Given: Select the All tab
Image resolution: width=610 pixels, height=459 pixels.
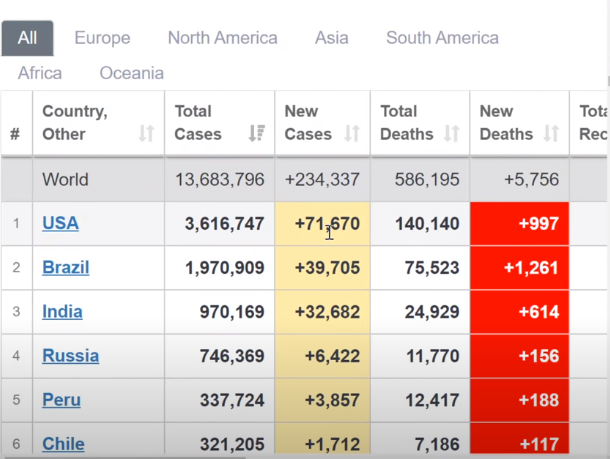Looking at the screenshot, I should [x=27, y=38].
